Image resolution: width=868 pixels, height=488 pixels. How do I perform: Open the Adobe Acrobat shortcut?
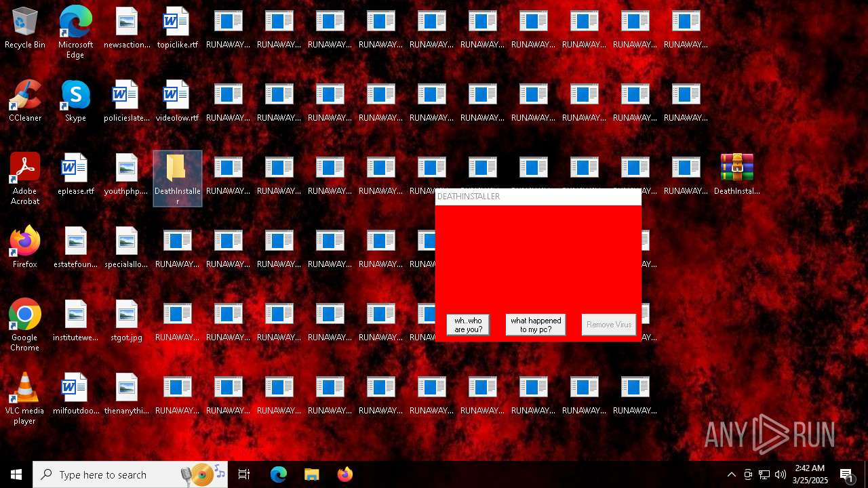tap(25, 179)
